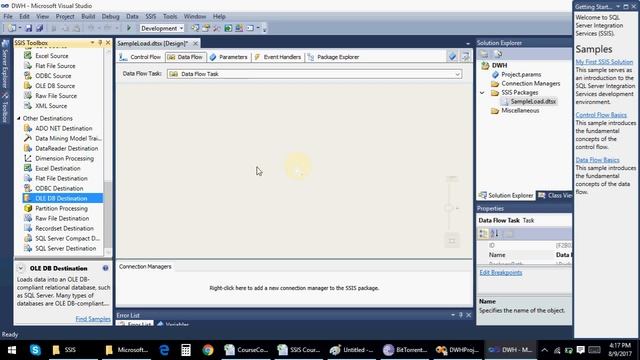Open Data Flow Task combo box

[x=314, y=74]
